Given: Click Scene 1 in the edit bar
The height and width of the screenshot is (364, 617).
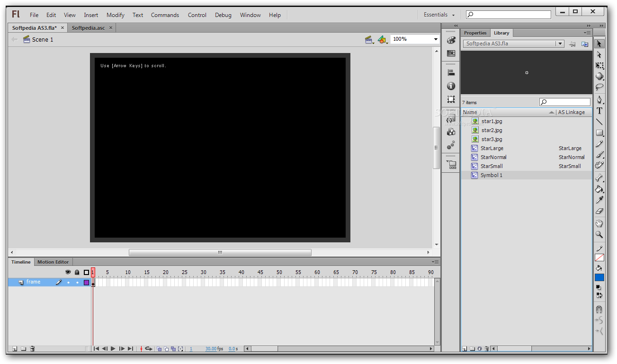Looking at the screenshot, I should pyautogui.click(x=42, y=39).
